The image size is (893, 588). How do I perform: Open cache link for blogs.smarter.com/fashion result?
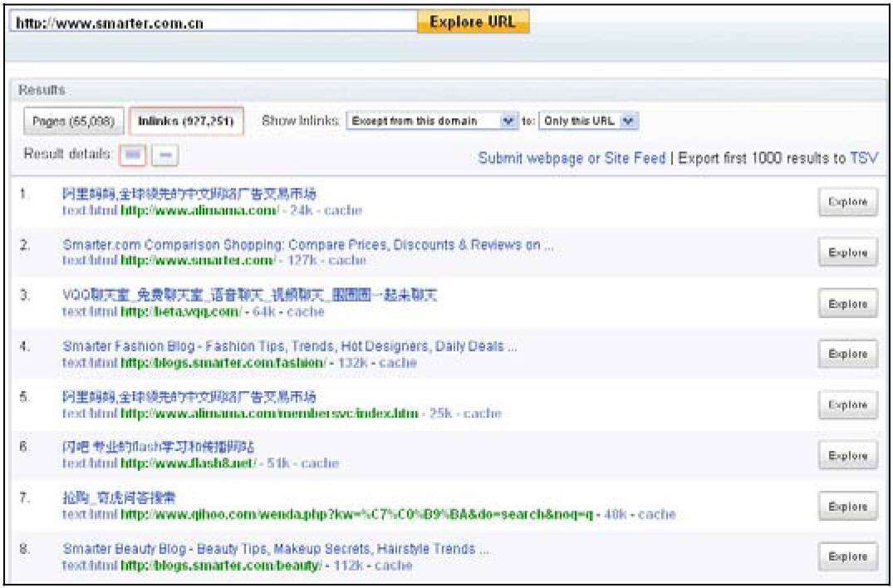(398, 363)
